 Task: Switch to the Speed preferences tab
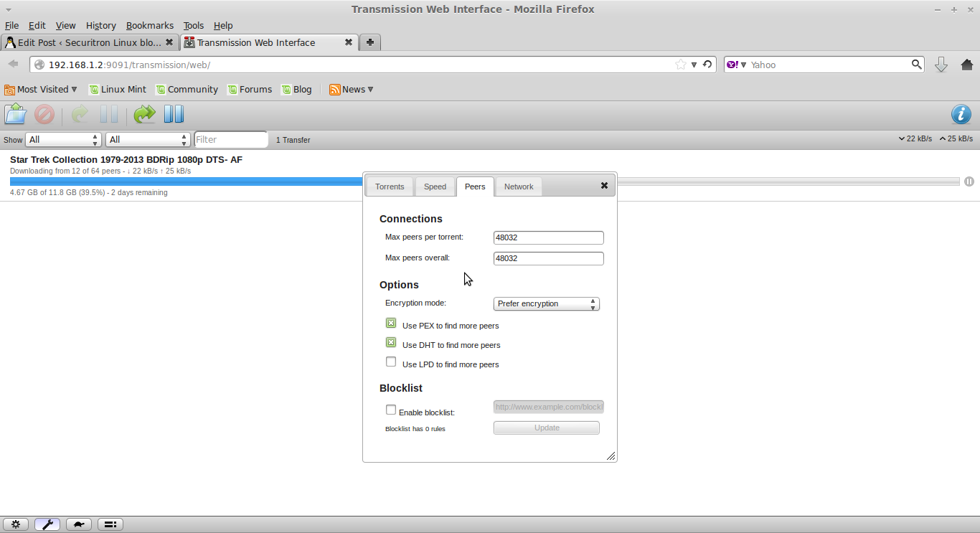point(435,187)
